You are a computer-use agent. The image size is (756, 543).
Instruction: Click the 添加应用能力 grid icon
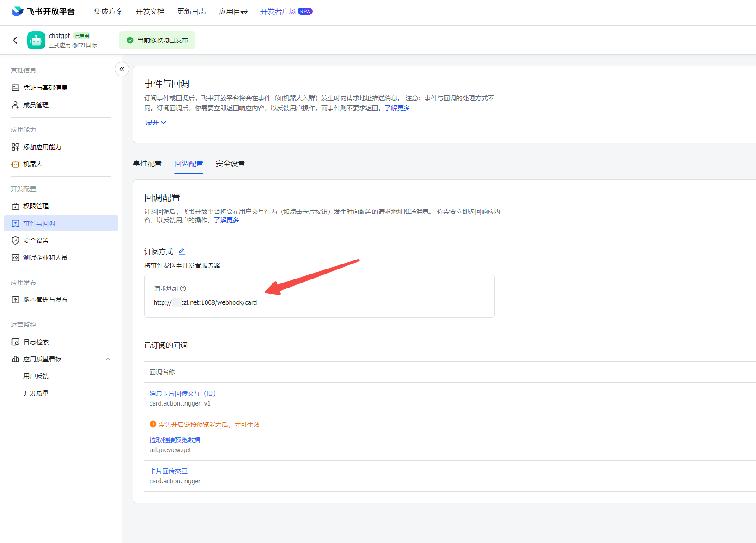[x=15, y=147]
